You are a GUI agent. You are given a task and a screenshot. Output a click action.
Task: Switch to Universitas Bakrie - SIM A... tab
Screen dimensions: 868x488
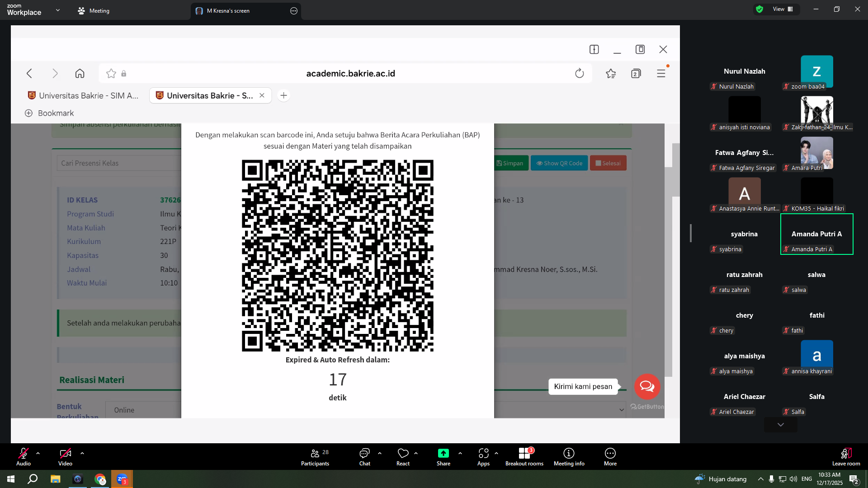click(84, 95)
